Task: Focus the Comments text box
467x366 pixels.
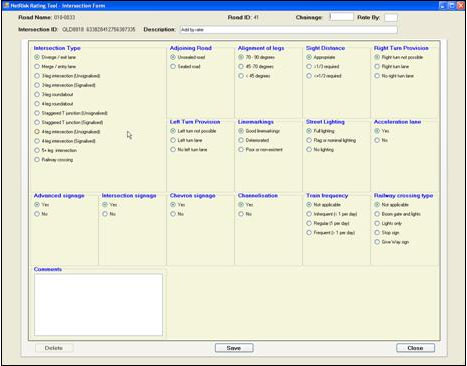Action: (98, 305)
